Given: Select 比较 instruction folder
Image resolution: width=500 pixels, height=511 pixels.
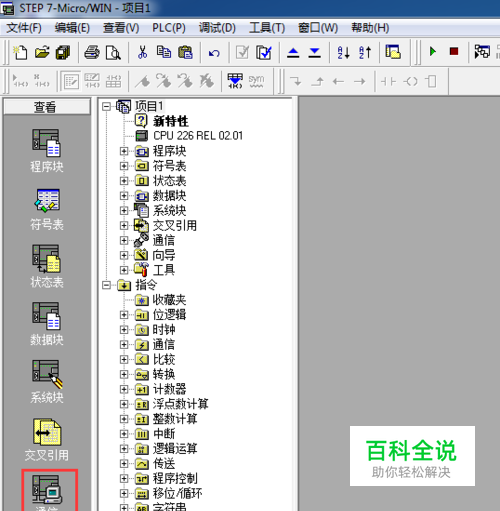Looking at the screenshot, I should 164,359.
